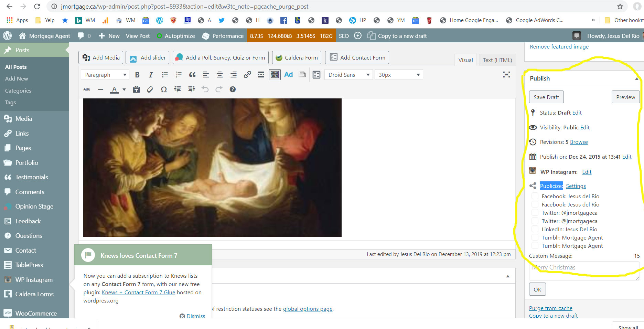This screenshot has height=329, width=644.
Task: Align text center
Action: click(219, 75)
